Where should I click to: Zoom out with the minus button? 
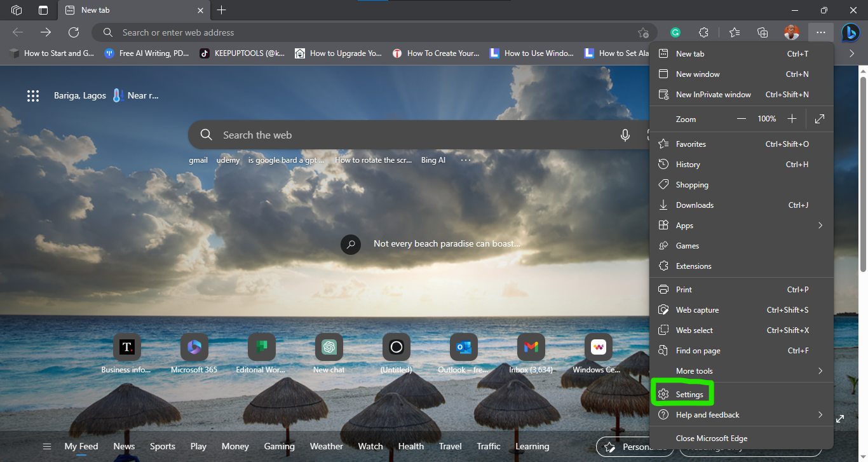(742, 119)
